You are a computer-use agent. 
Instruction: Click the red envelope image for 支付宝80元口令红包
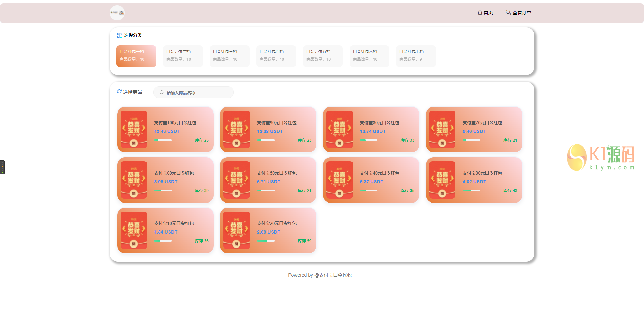click(339, 130)
